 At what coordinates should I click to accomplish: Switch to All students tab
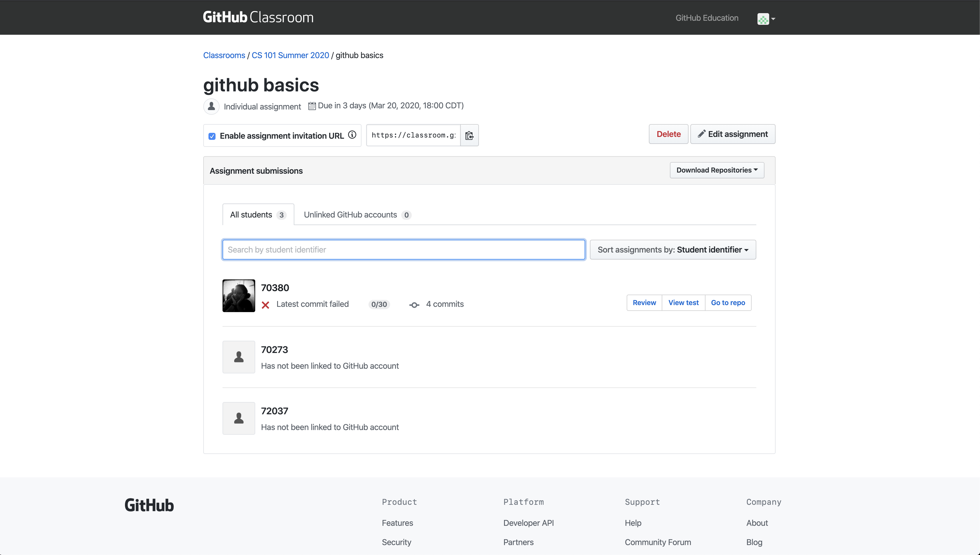click(x=258, y=215)
